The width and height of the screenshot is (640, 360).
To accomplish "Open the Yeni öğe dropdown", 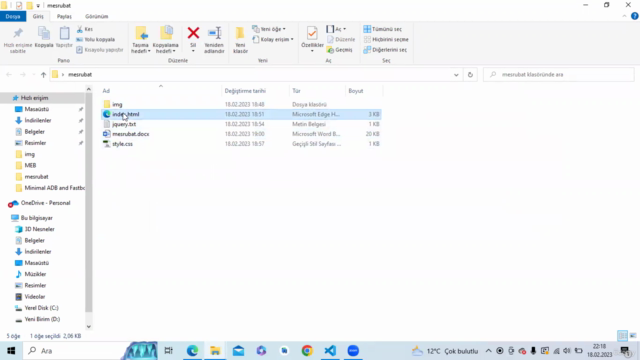I will pos(269,29).
